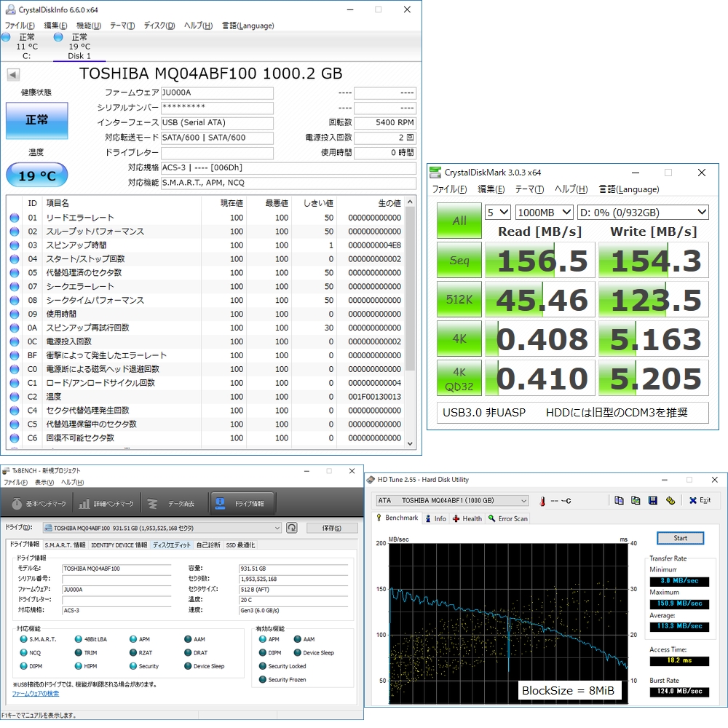Viewport: 728px width, 728px height.
Task: Click TxBENCH drive refresh icon
Action: pyautogui.click(x=292, y=527)
